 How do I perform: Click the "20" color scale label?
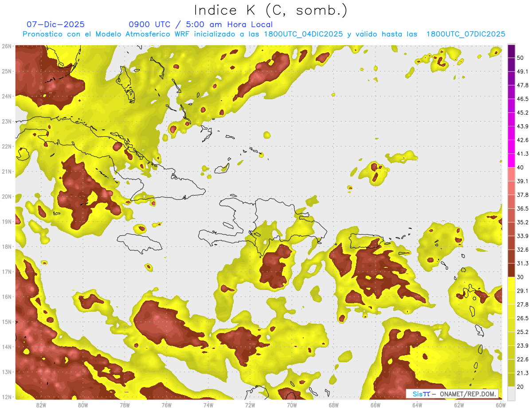click(x=520, y=387)
